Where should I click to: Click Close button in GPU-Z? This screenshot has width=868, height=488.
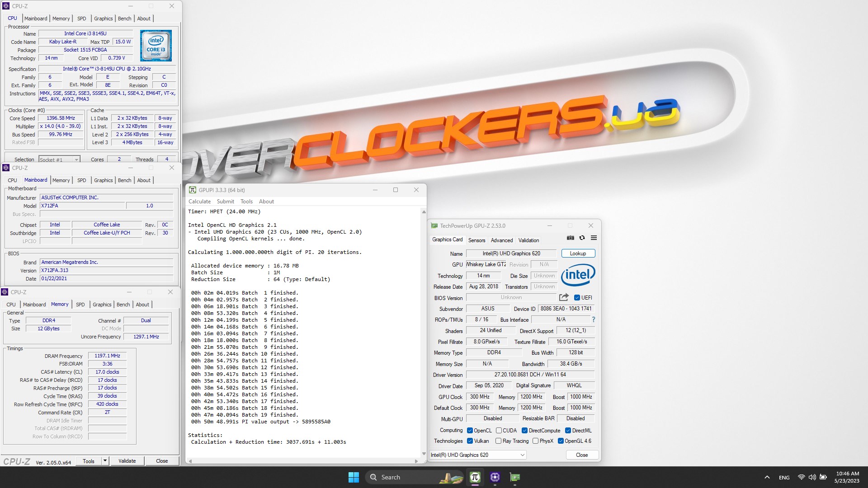pos(582,455)
